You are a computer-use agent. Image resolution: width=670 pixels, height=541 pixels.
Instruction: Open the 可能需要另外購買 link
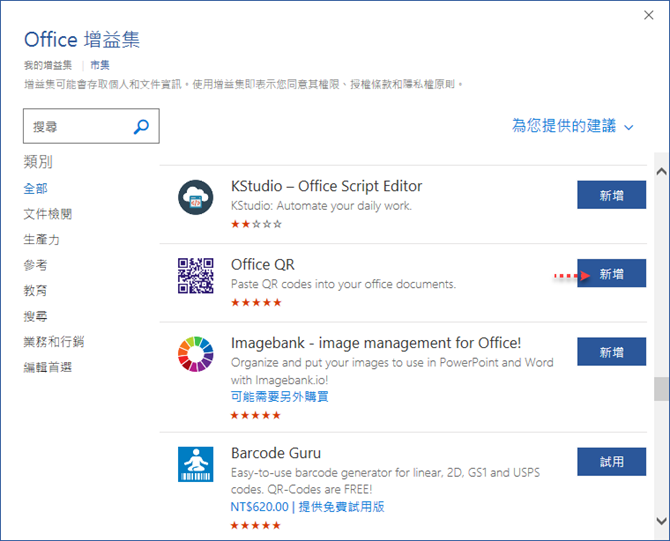tap(279, 397)
